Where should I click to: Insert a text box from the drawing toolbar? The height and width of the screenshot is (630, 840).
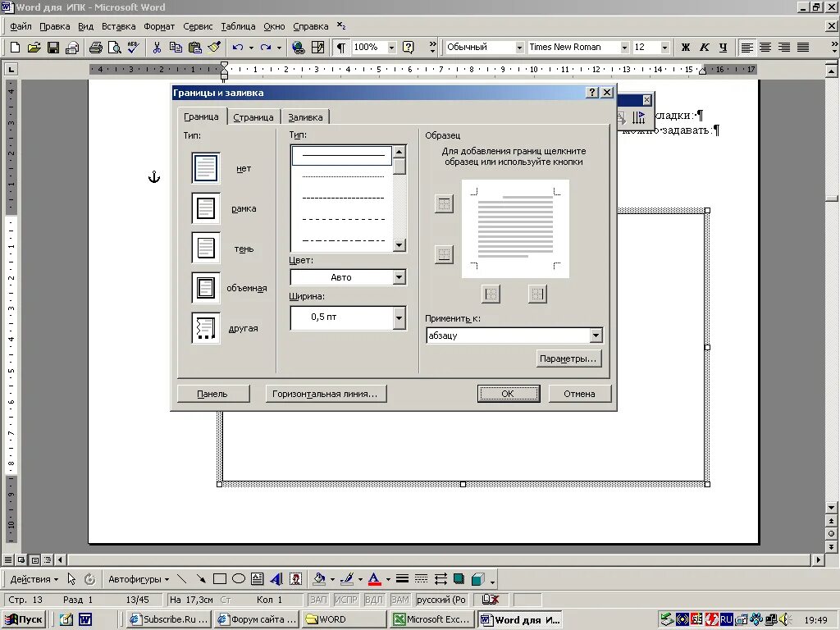[x=257, y=578]
